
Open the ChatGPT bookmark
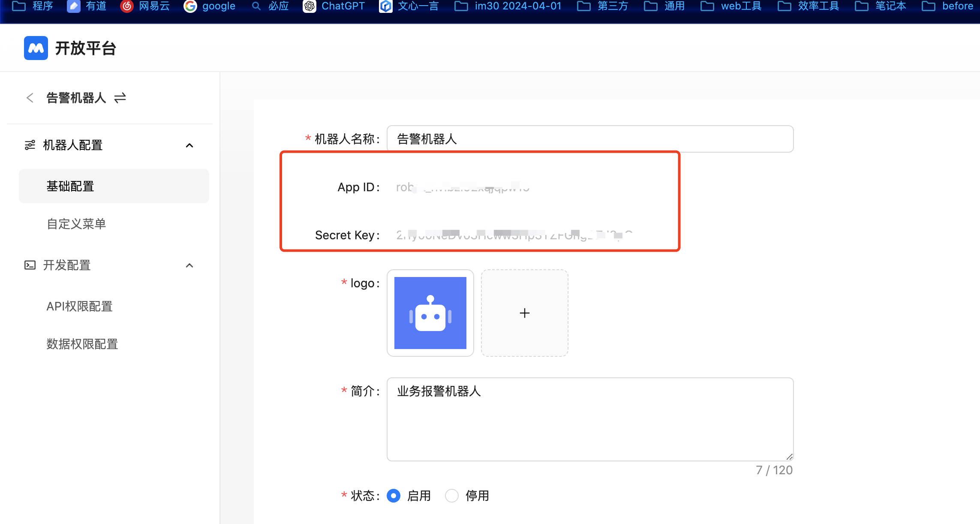[334, 6]
